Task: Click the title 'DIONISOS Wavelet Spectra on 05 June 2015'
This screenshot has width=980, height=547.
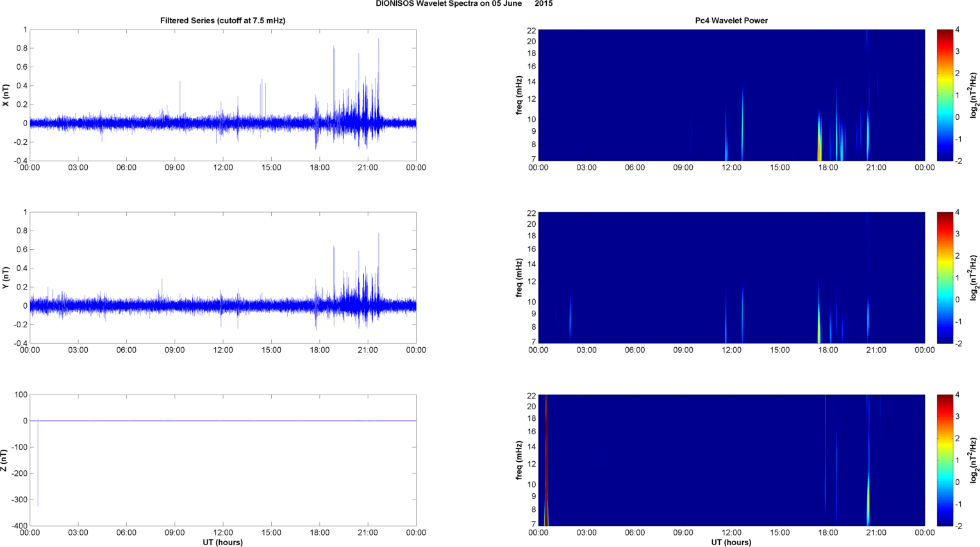Action: tap(464, 4)
